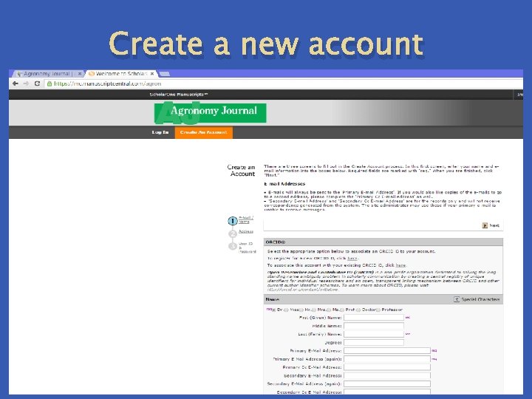
Task: Click 'here' to register new ORCID iD
Action: pyautogui.click(x=352, y=259)
